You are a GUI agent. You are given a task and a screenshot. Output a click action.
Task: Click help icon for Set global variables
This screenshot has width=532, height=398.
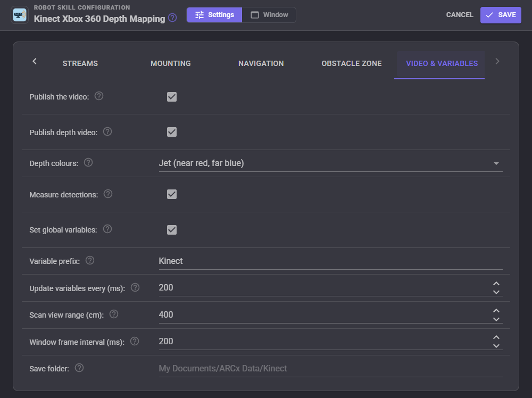click(x=107, y=229)
